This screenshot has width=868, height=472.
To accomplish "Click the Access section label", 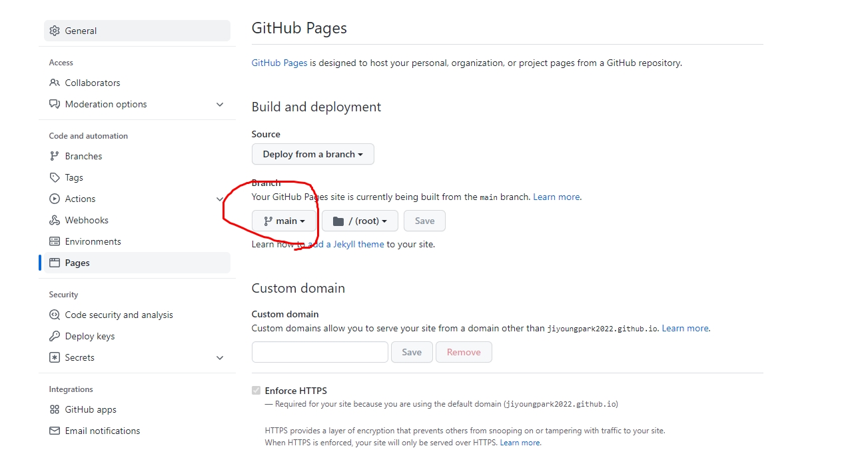I will [61, 62].
